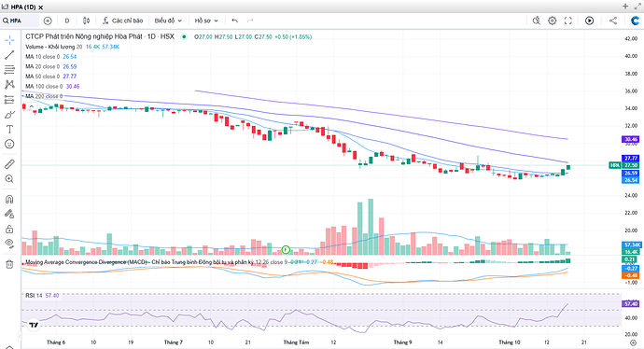Image resolution: width=644 pixels, height=349 pixels.
Task: Open the Fibonacci and horizontal lines tool
Action: click(x=9, y=69)
